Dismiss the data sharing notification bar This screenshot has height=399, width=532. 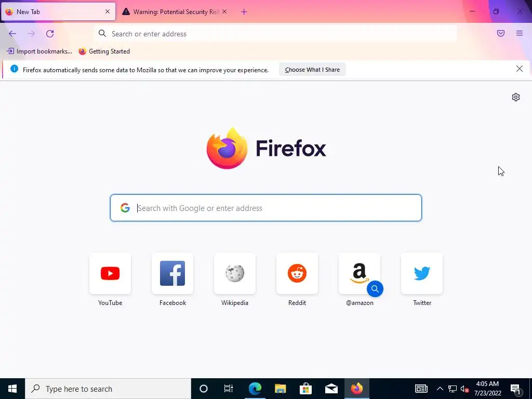click(520, 69)
